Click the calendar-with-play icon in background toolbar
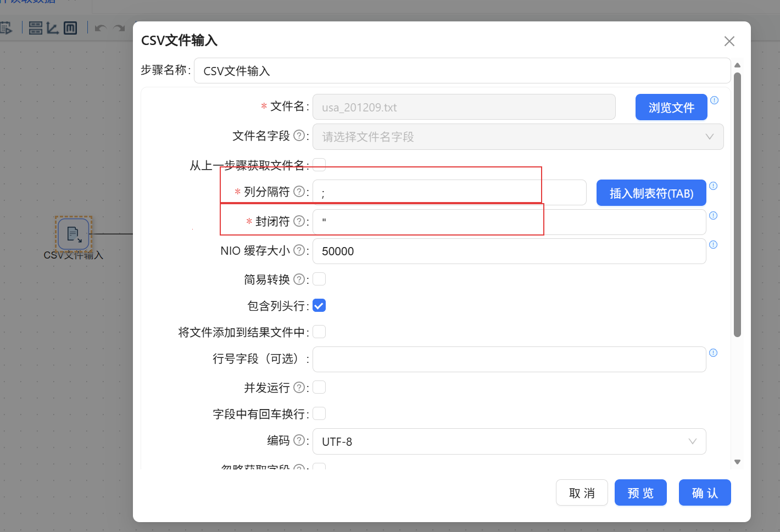The width and height of the screenshot is (780, 532). (x=5, y=28)
